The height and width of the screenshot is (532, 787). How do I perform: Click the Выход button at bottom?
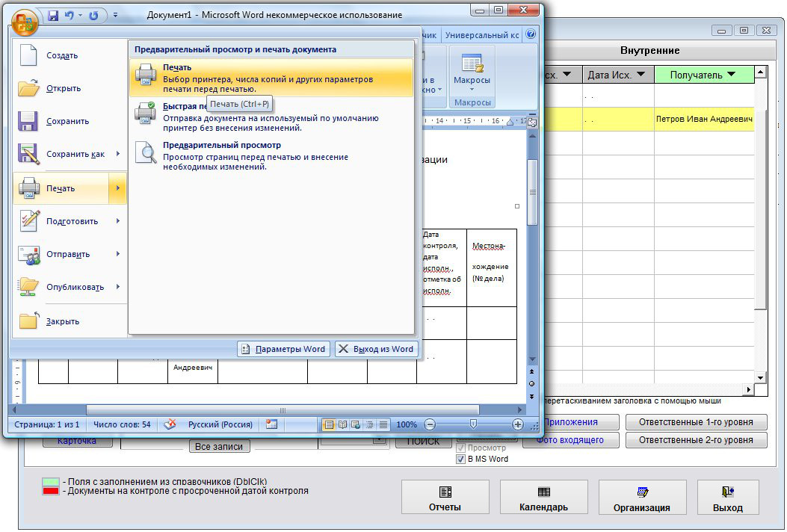728,497
